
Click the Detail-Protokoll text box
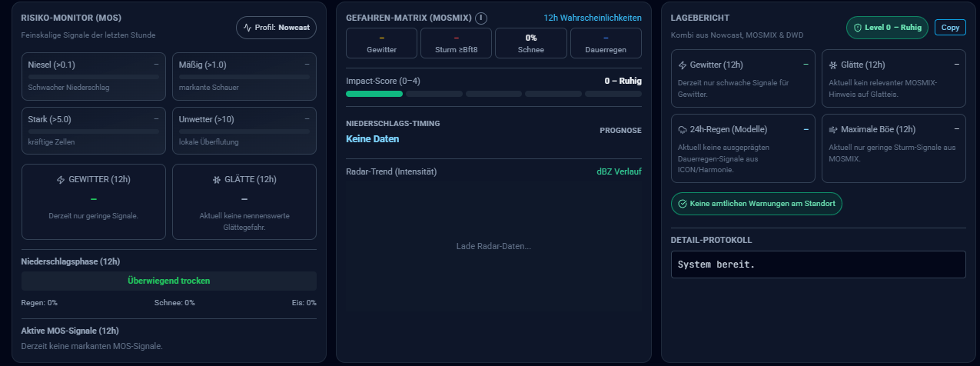click(818, 265)
